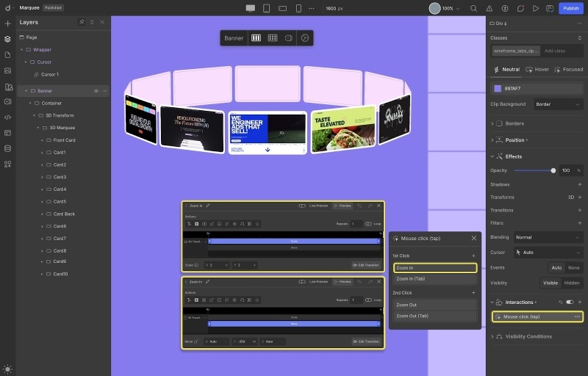Select Zoom Out under 2nd Click

pos(434,304)
